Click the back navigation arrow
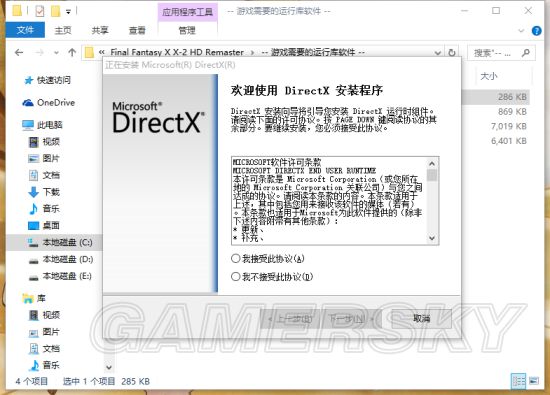 pos(19,53)
